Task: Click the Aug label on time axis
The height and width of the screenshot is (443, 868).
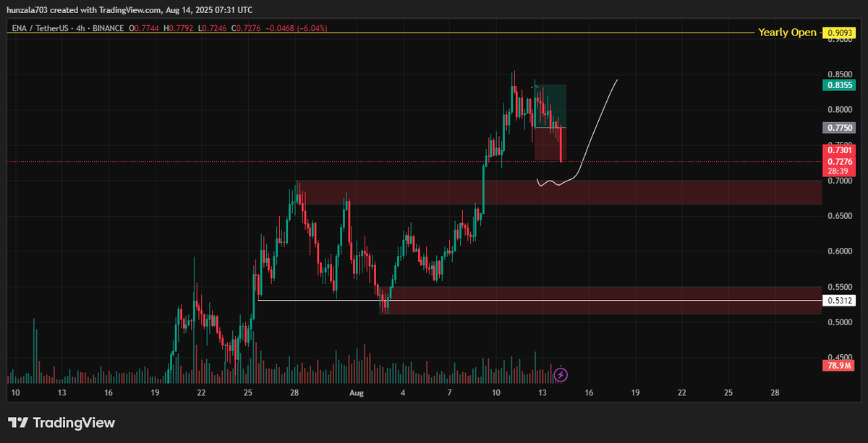Action: click(x=356, y=392)
